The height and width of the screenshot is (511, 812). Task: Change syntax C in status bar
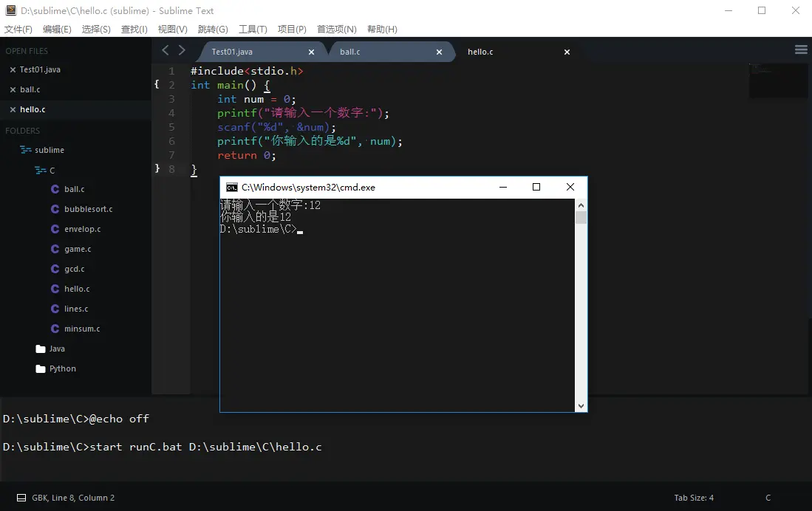click(768, 498)
